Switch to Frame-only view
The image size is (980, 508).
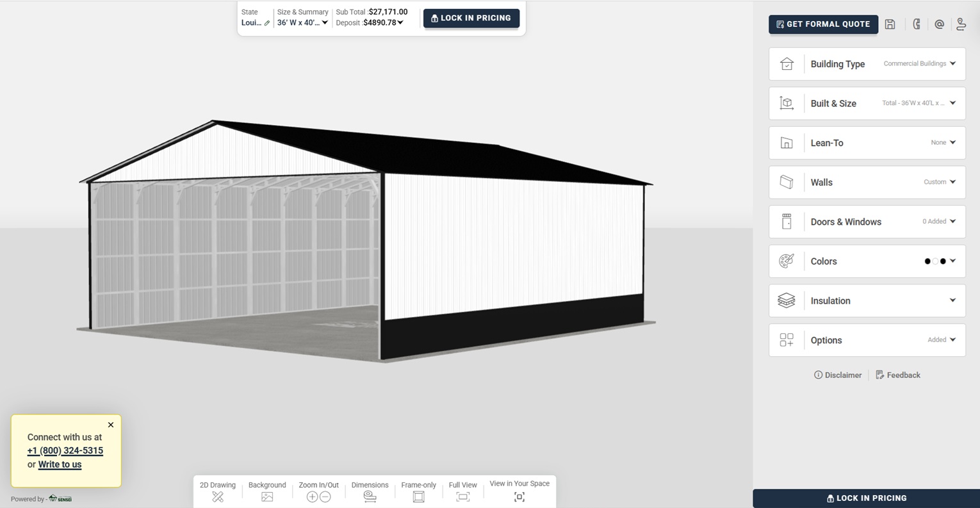point(418,491)
